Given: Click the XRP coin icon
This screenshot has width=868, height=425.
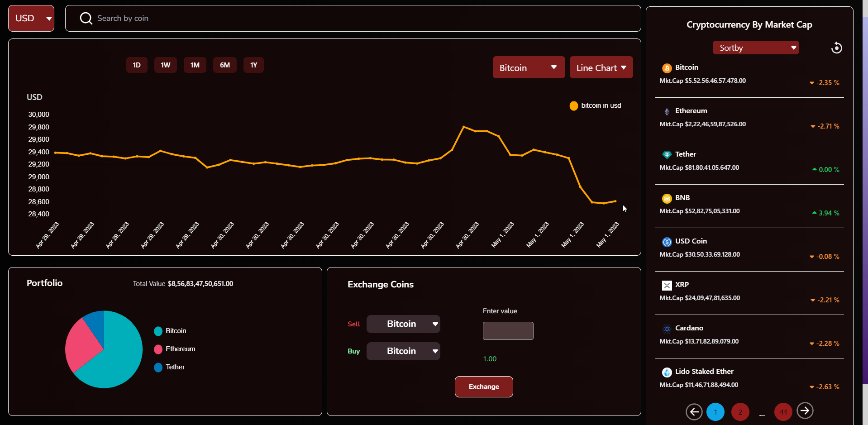Looking at the screenshot, I should (x=667, y=285).
